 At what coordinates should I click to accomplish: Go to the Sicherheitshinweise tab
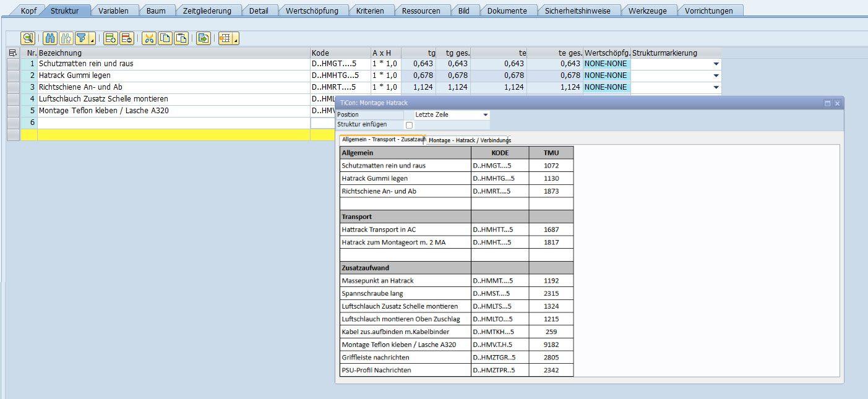[577, 11]
